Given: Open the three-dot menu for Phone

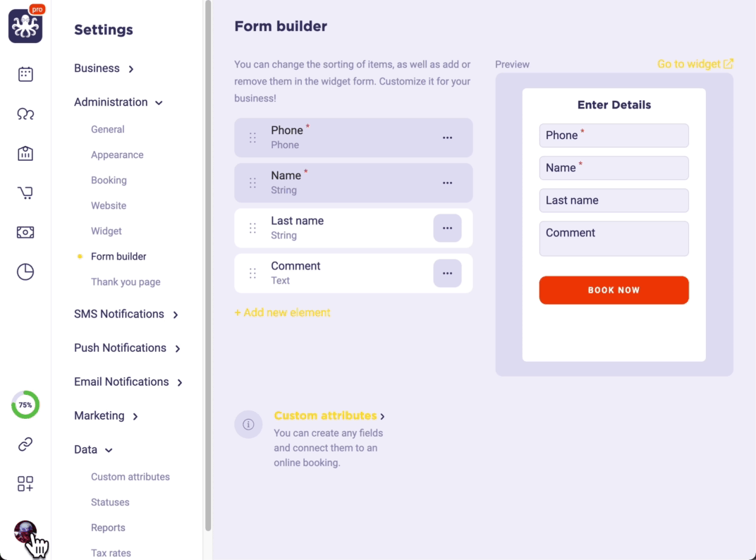Looking at the screenshot, I should (447, 138).
